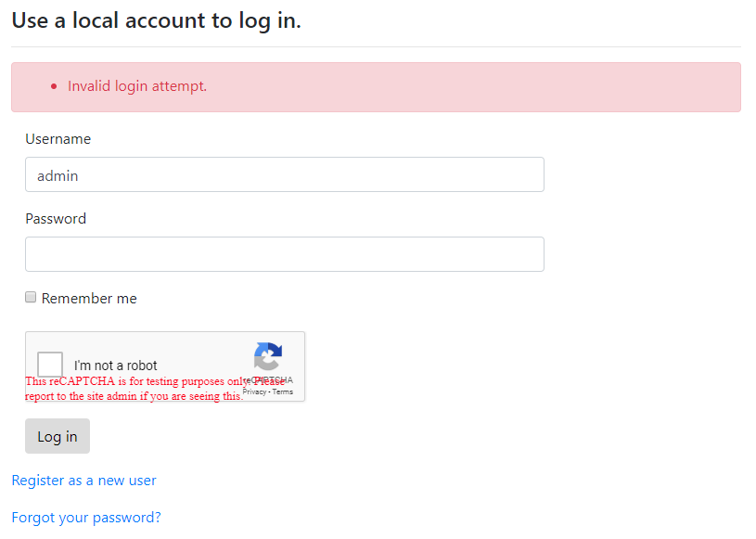Click the "I'm not a robot" text
The image size is (756, 539).
point(116,365)
